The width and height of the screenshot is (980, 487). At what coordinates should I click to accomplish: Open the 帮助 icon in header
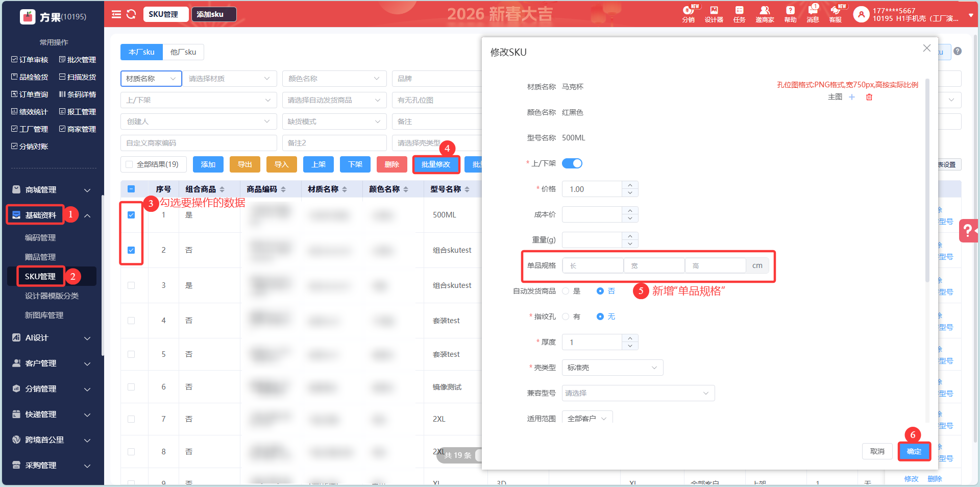tap(790, 14)
